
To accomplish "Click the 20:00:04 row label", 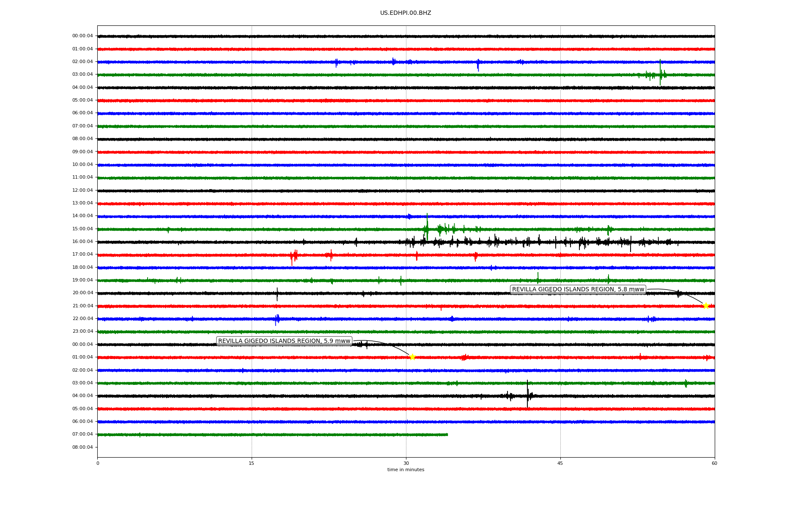I will coord(82,293).
